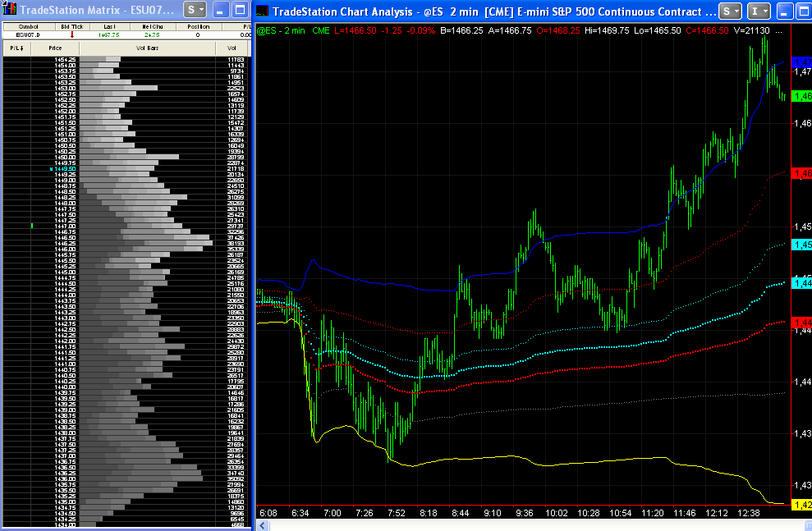The width and height of the screenshot is (812, 531).
Task: Click the 6:08 time label on chart axis
Action: (x=268, y=513)
